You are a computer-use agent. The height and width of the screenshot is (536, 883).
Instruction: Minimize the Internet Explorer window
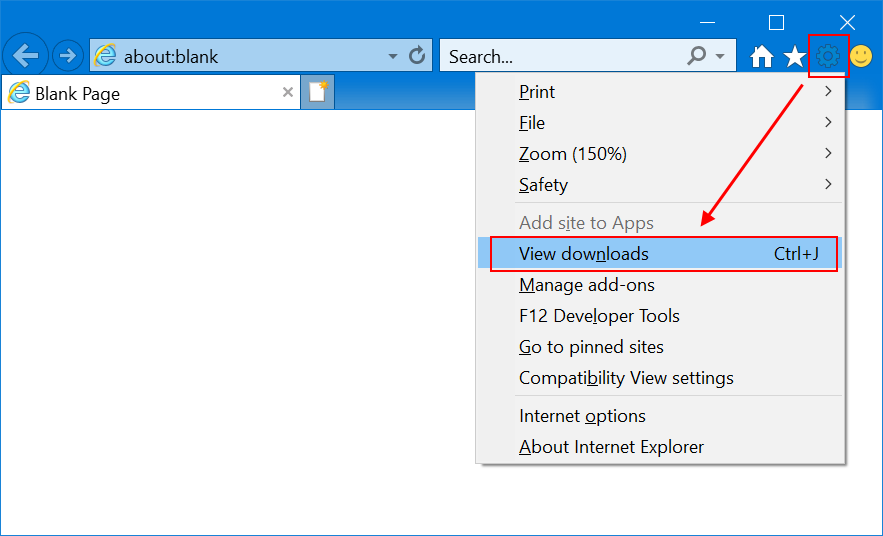pos(707,23)
